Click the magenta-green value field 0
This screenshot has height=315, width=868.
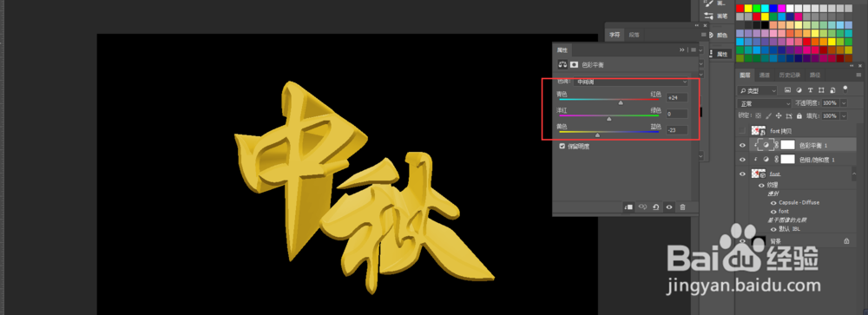tap(677, 114)
